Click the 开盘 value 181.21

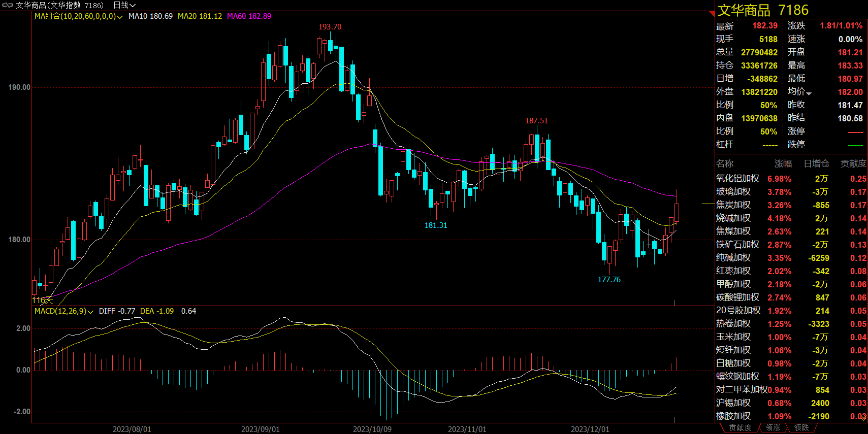tap(850, 52)
